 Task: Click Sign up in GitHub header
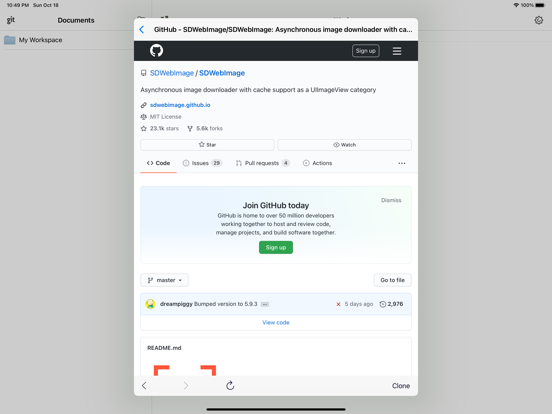point(365,51)
